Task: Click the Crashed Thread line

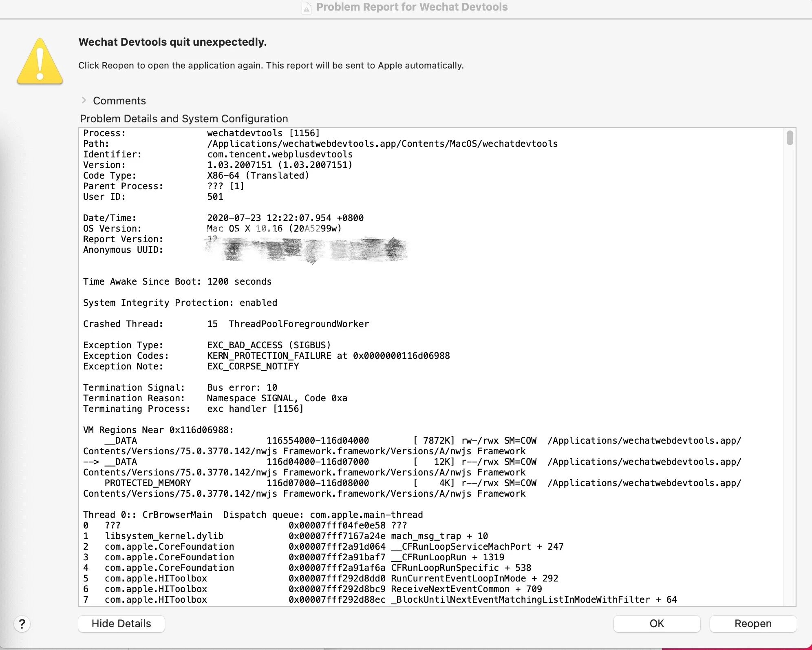Action: click(226, 324)
